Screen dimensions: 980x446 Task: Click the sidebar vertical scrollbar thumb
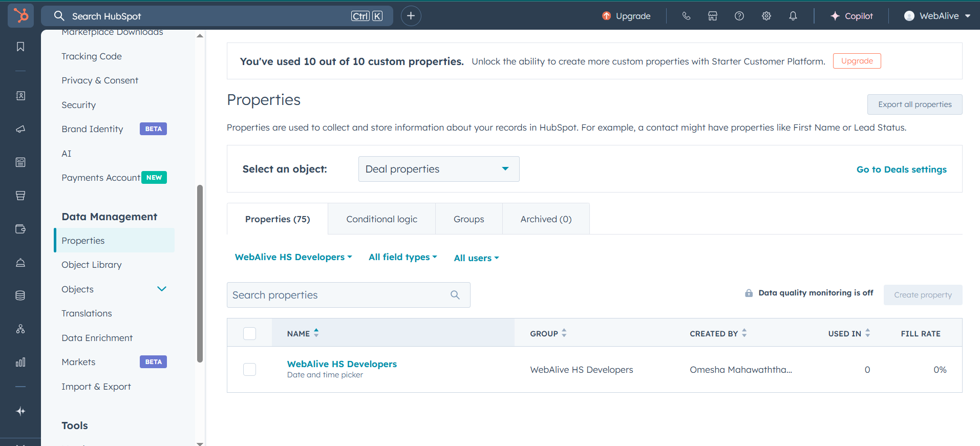(x=200, y=273)
